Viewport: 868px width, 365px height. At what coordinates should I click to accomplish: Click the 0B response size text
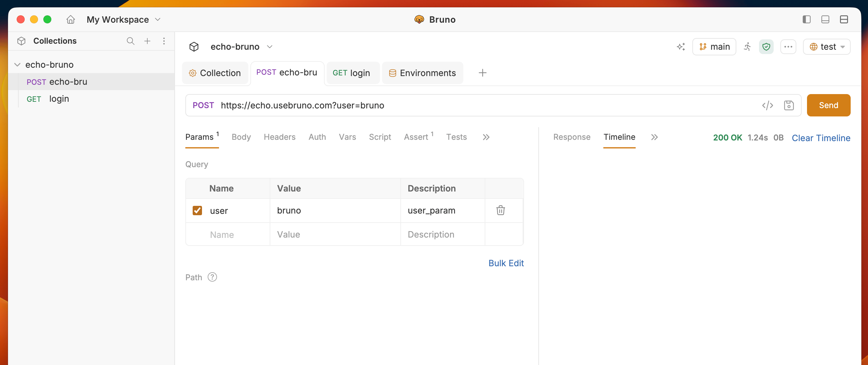coord(778,138)
